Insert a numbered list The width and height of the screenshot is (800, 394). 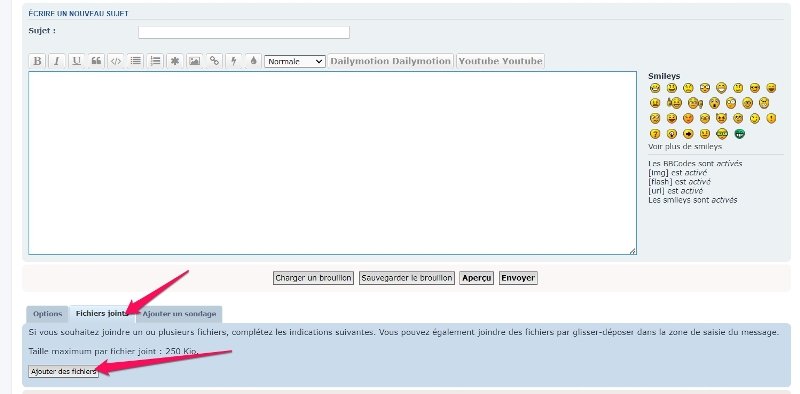point(155,61)
